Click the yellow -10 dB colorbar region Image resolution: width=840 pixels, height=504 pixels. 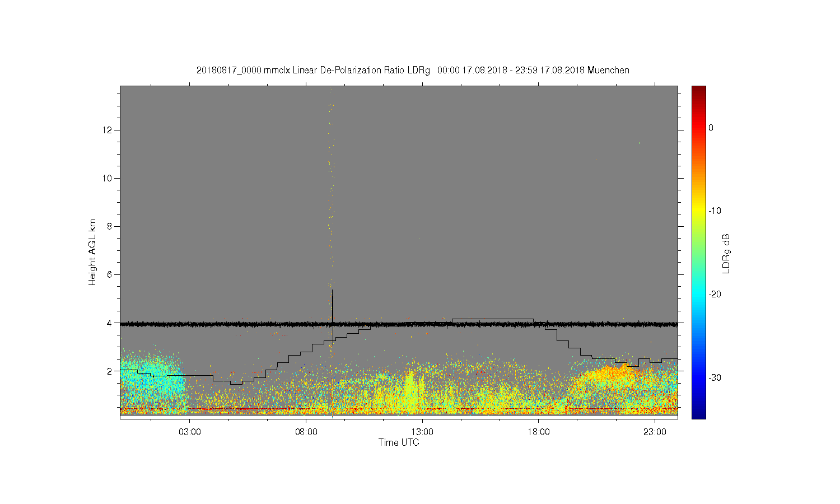click(x=699, y=211)
